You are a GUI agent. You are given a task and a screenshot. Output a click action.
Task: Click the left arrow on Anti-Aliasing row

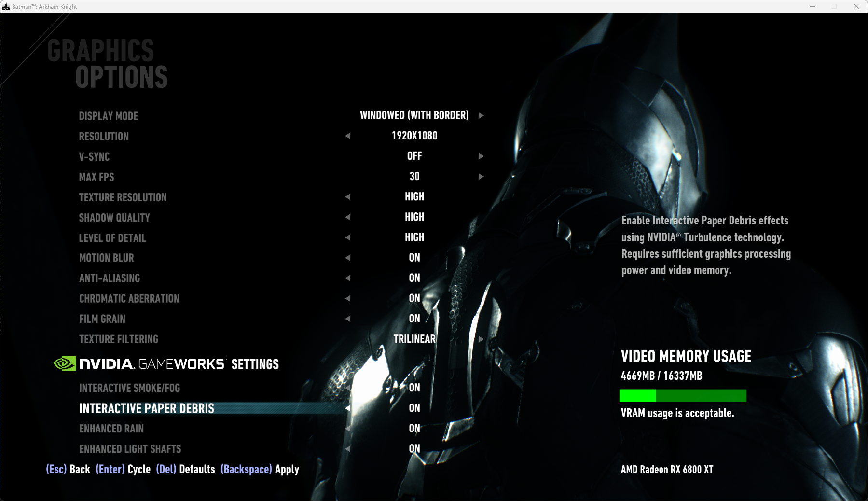coord(348,278)
